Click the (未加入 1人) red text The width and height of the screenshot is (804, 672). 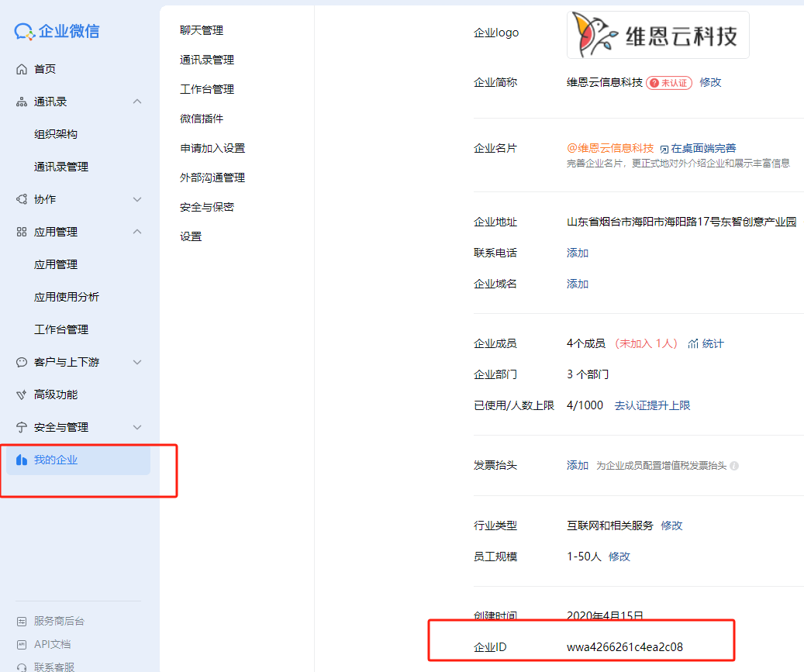[x=646, y=343]
